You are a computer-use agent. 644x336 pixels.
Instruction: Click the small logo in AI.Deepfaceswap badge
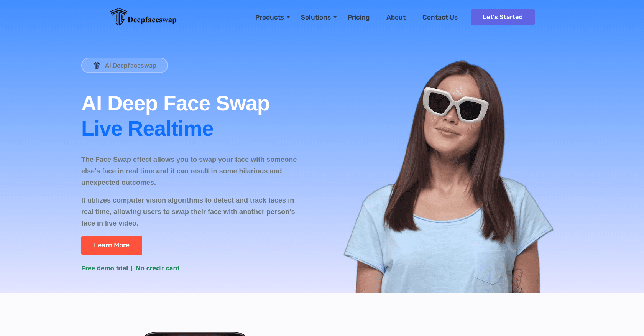[x=97, y=66]
